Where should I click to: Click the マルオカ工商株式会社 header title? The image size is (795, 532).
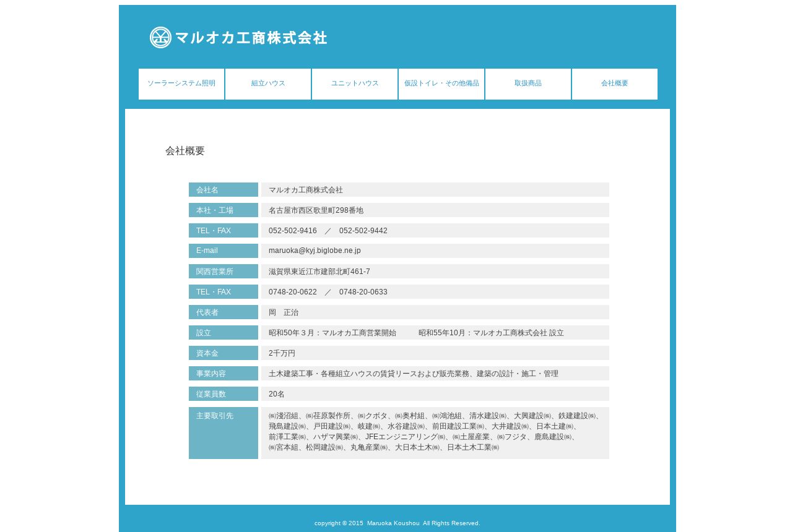(x=251, y=38)
